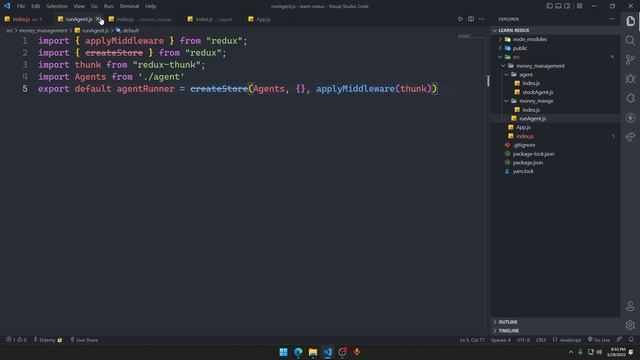Collapse the money_management folder
The height and width of the screenshot is (360, 640).
[x=555, y=66]
